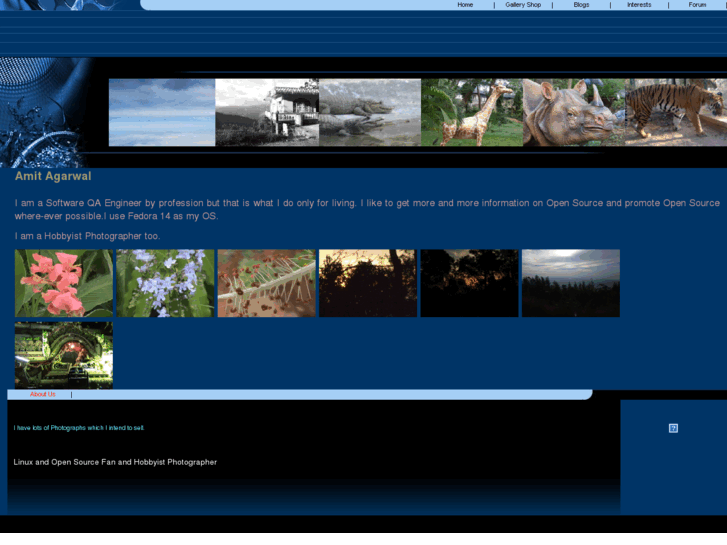Open the rhinoceros statue banner photo
Screen dimensions: 727x545
574,112
